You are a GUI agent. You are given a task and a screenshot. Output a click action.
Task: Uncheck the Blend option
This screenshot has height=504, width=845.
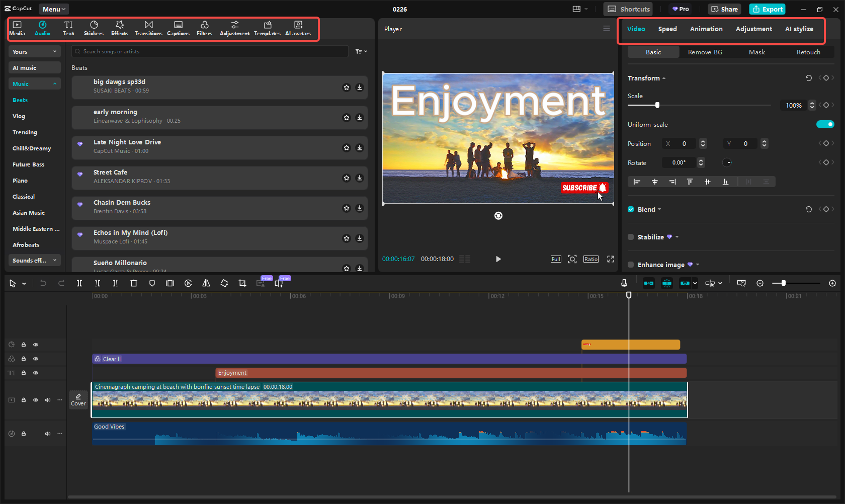[631, 209]
